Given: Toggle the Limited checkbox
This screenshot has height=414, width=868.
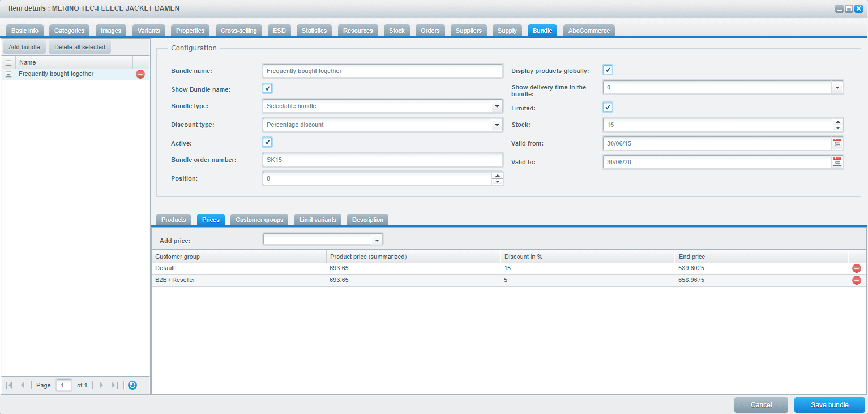Looking at the screenshot, I should pyautogui.click(x=608, y=107).
